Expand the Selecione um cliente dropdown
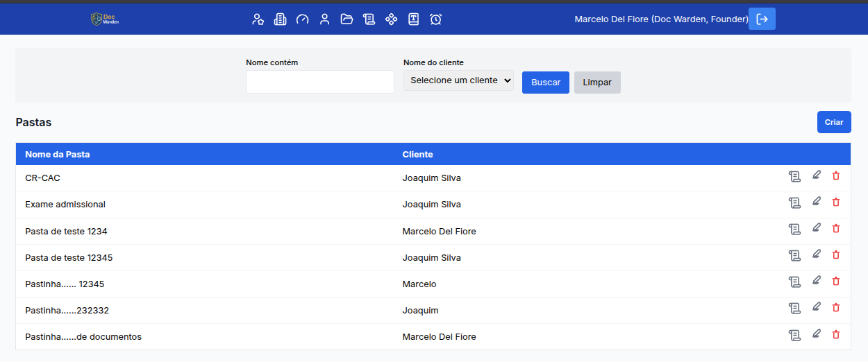The image size is (868, 362). click(458, 80)
